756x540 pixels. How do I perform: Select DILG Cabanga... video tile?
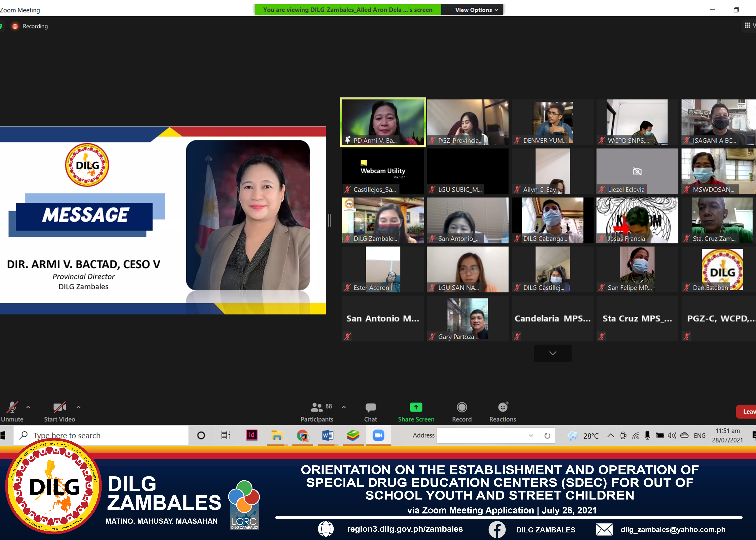coord(552,221)
